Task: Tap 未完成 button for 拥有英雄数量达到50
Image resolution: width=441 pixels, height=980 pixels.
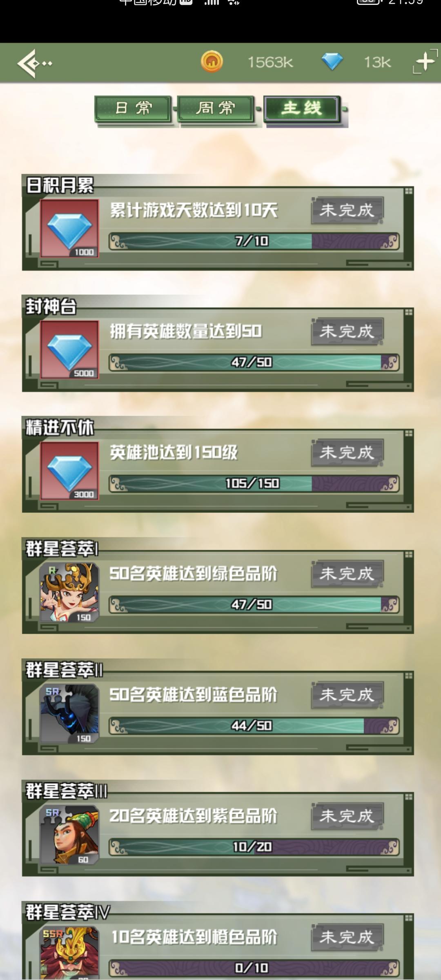Action: 347,331
